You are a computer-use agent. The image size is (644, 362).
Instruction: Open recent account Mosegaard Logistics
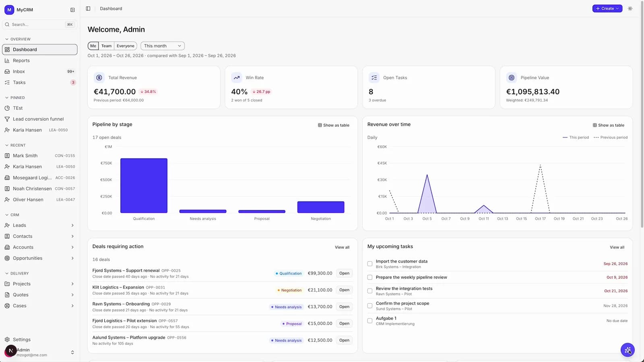[40, 178]
